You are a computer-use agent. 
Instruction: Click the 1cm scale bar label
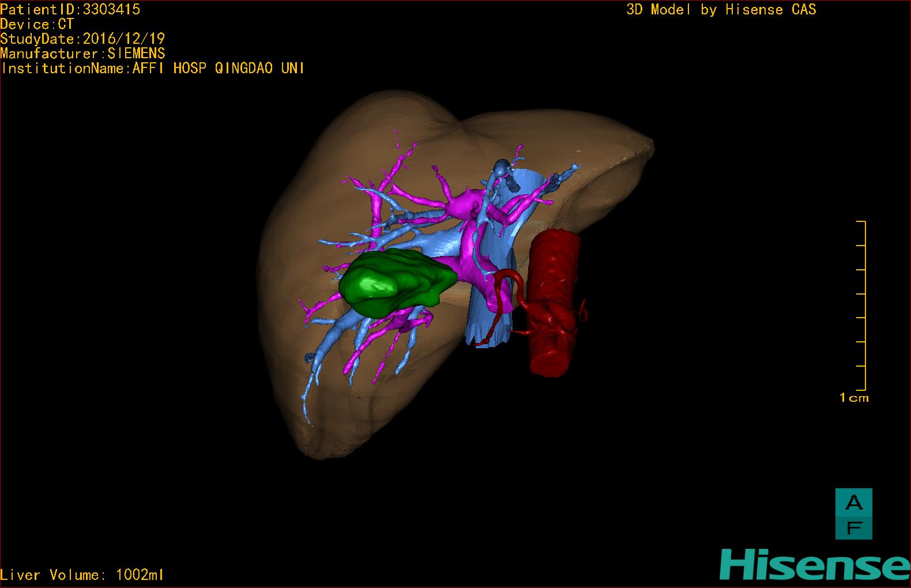pyautogui.click(x=854, y=398)
